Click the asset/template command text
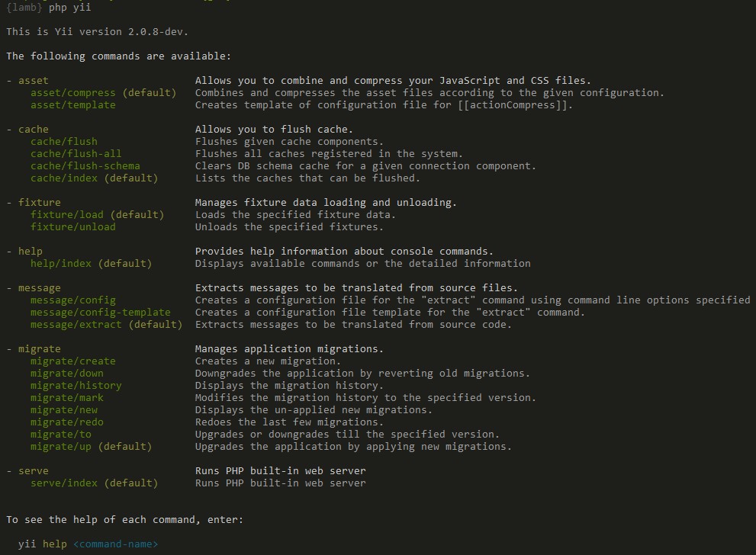Viewport: 756px width, 555px height. [x=72, y=105]
